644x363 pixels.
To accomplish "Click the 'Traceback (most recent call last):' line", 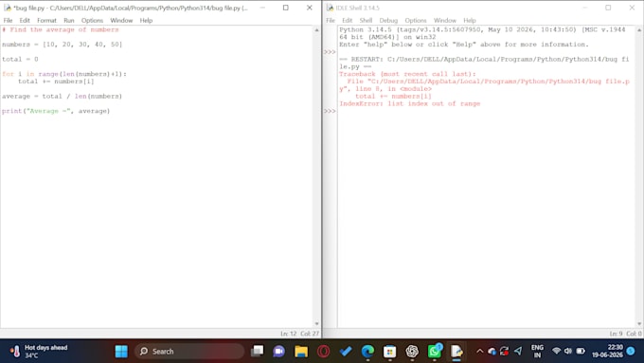I will click(407, 74).
